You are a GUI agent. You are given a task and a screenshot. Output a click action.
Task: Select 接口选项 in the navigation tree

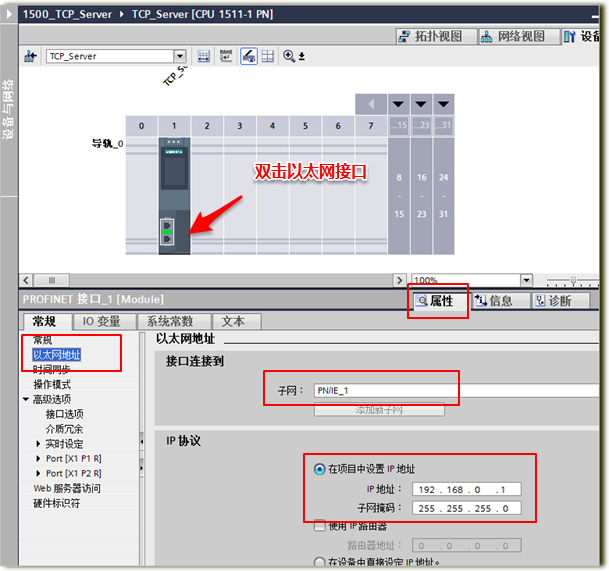click(x=64, y=414)
